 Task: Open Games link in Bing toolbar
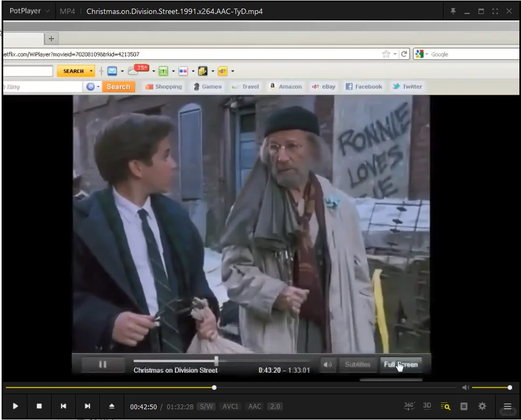208,86
